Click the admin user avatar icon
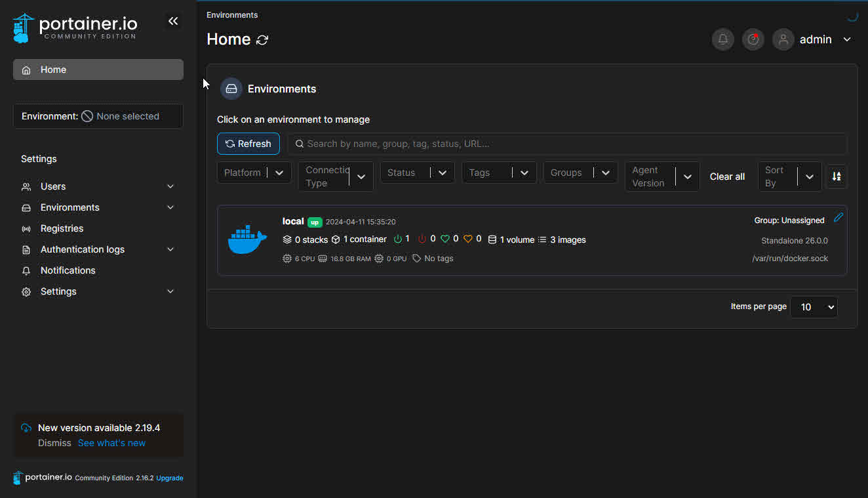Screen dimensions: 868x498 point(783,39)
